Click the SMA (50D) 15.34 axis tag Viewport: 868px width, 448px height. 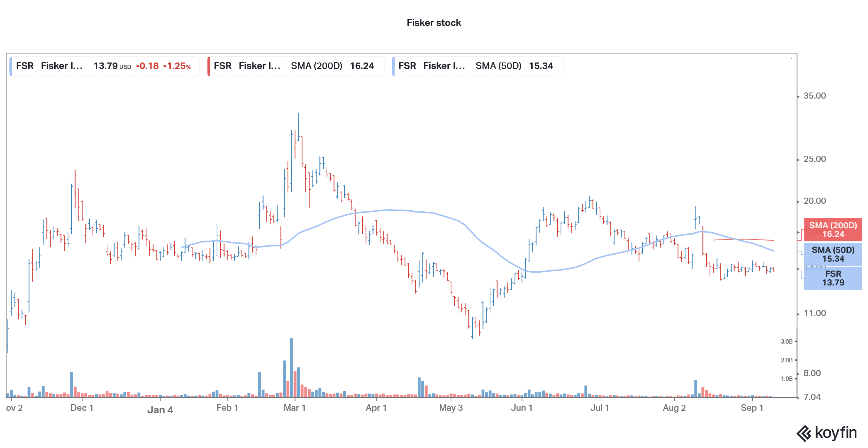tap(833, 254)
